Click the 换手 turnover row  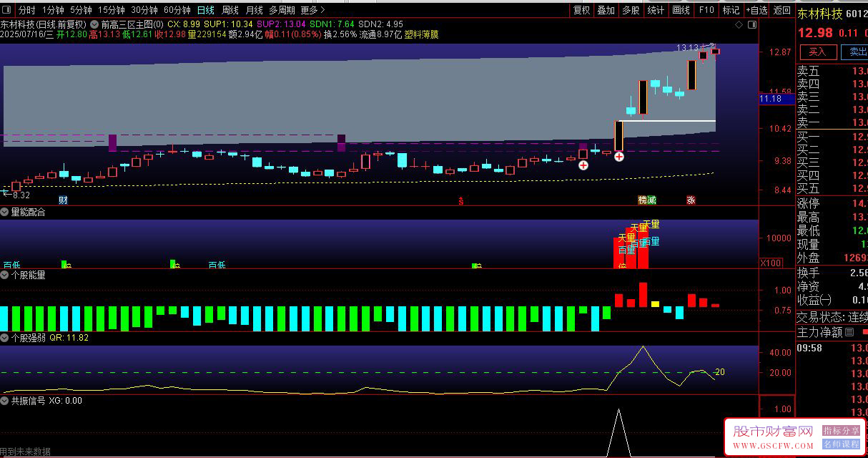tap(832, 273)
